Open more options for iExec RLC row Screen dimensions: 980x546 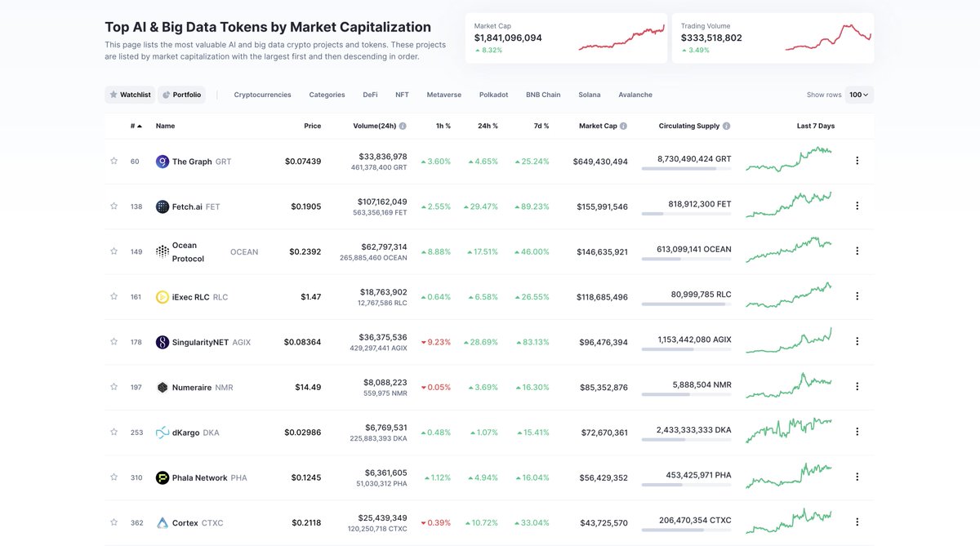click(857, 296)
